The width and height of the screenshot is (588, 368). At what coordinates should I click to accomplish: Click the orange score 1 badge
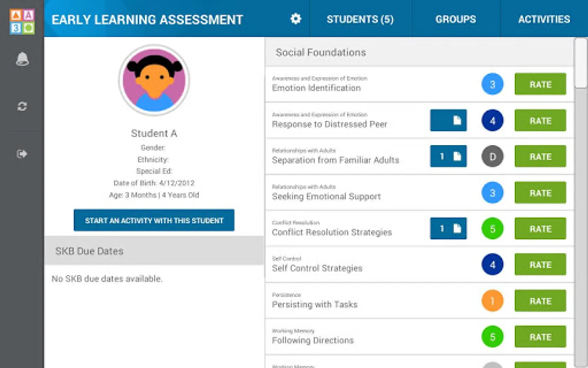492,301
